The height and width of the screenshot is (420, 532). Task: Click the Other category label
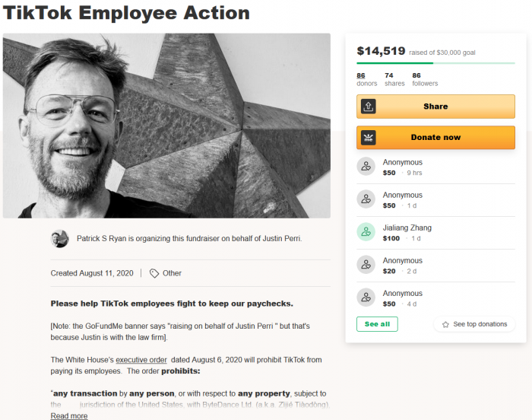pos(173,273)
